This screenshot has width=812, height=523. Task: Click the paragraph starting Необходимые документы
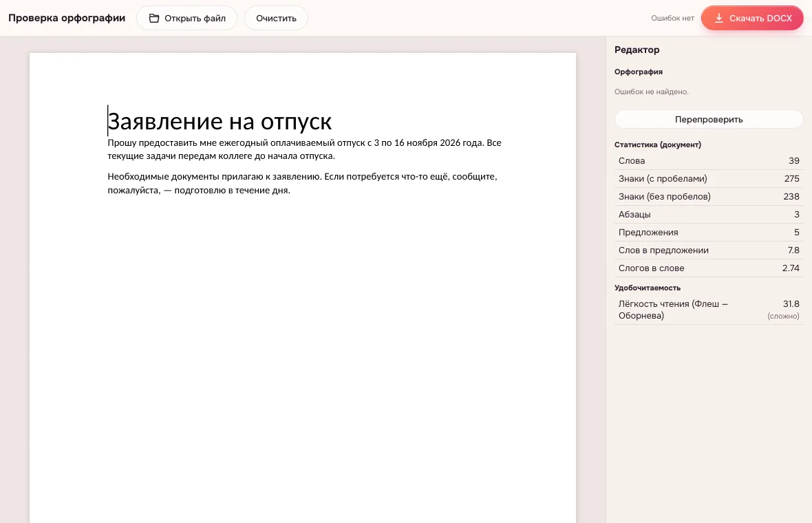tap(302, 183)
